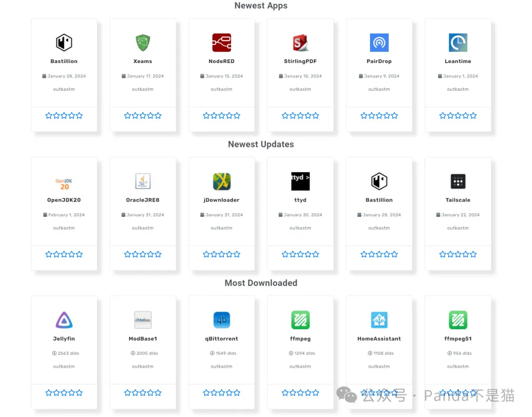Click the star rating under NodeRED
Viewport: 532px width, 417px height.
pyautogui.click(x=222, y=115)
